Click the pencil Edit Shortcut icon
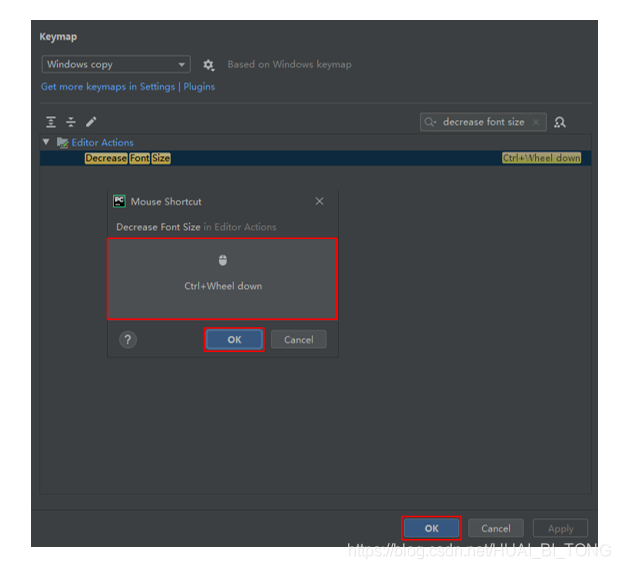The height and width of the screenshot is (569, 620). [x=91, y=122]
